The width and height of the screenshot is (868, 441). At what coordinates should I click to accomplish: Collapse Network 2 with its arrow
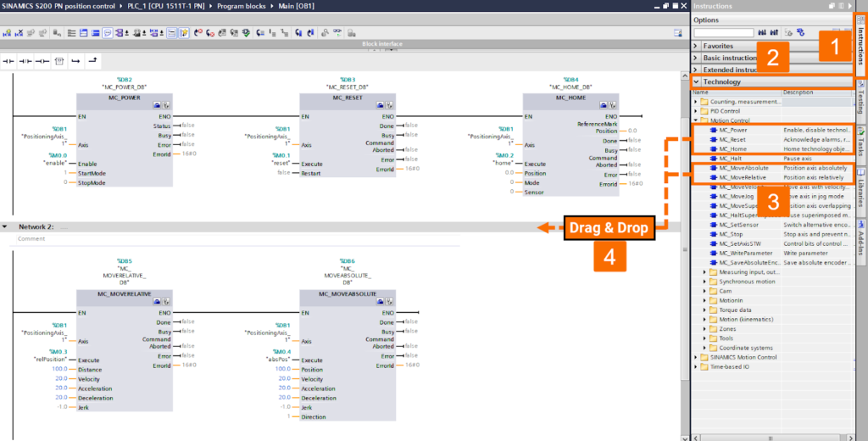[x=5, y=226]
